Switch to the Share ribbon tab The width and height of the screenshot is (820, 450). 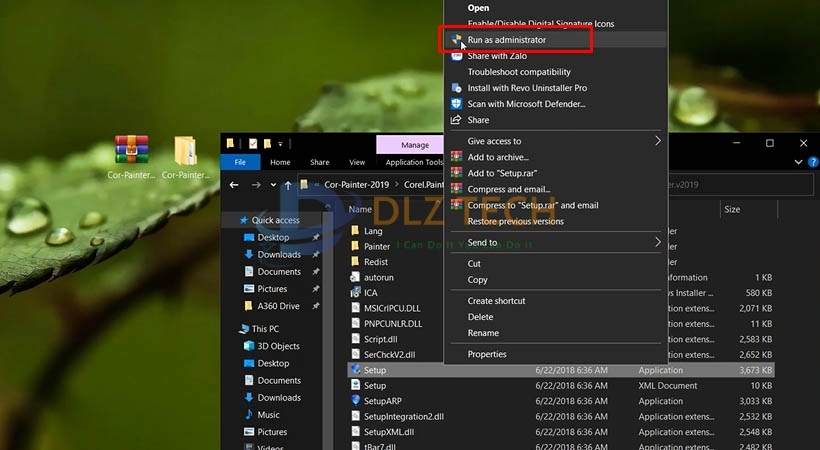click(320, 162)
